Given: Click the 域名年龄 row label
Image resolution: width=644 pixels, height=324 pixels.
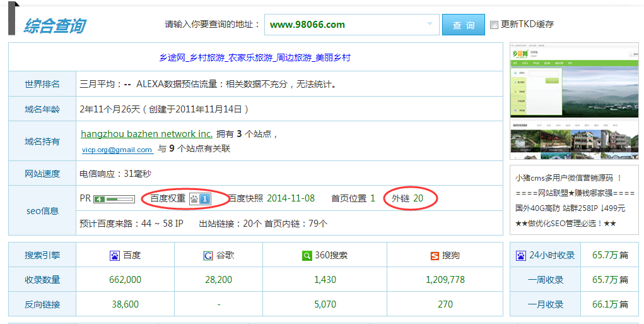Looking at the screenshot, I should click(x=42, y=109).
